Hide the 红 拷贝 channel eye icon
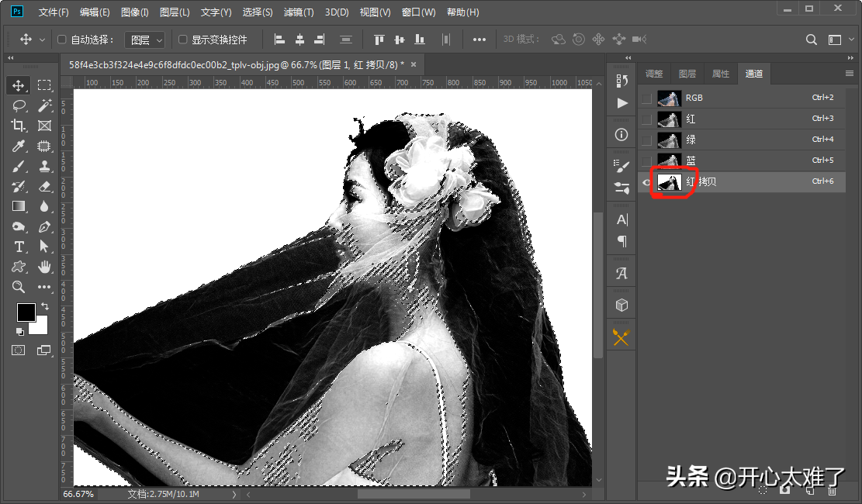862x504 pixels. 646,181
